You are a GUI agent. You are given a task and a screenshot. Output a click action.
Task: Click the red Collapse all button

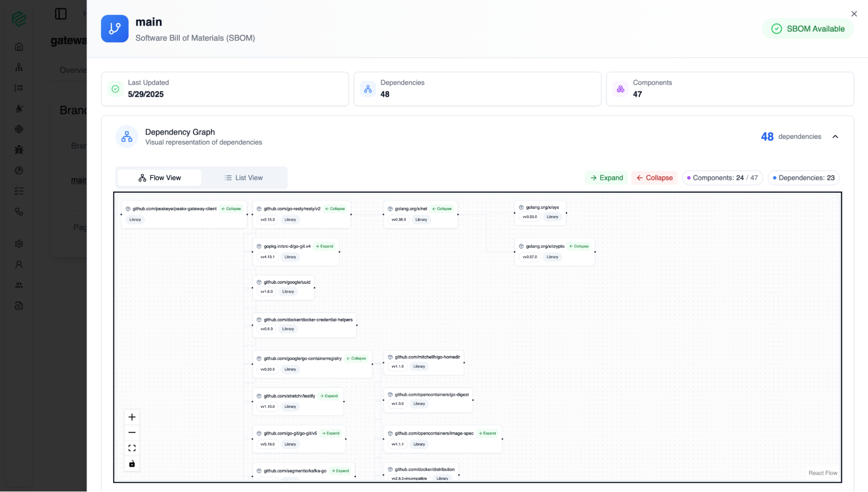pyautogui.click(x=654, y=178)
